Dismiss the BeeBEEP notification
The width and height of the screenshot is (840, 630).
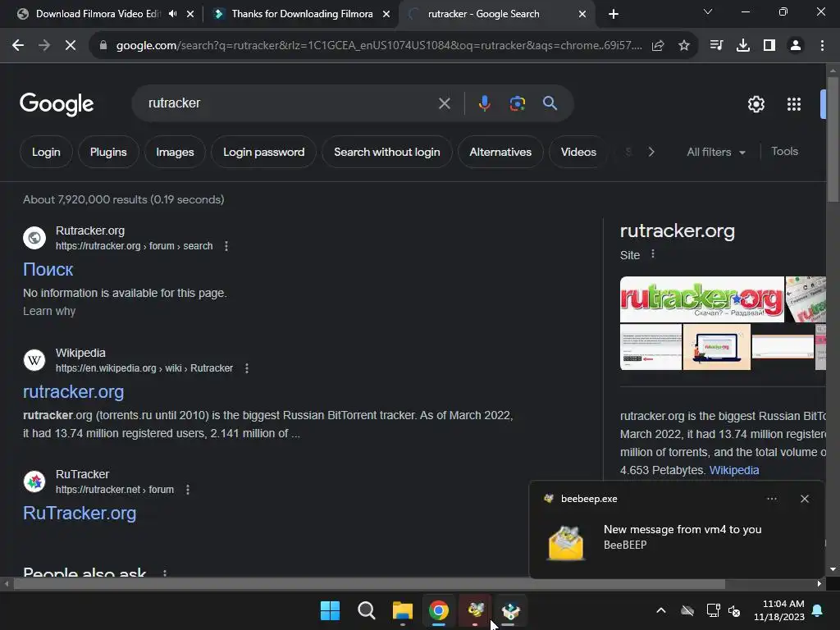[804, 499]
